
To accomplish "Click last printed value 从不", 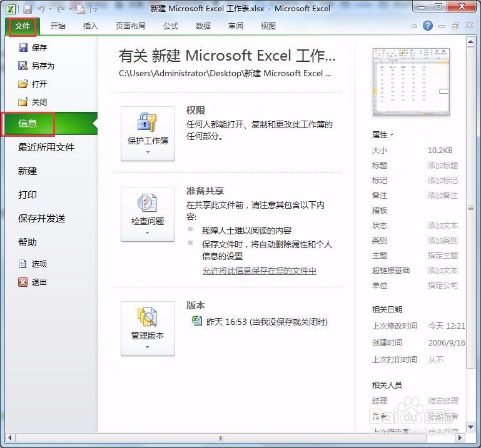I will 436,359.
